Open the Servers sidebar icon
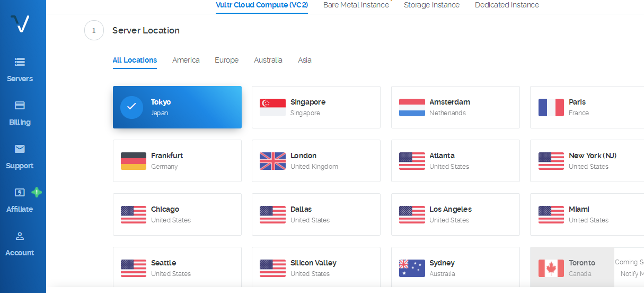 point(20,62)
